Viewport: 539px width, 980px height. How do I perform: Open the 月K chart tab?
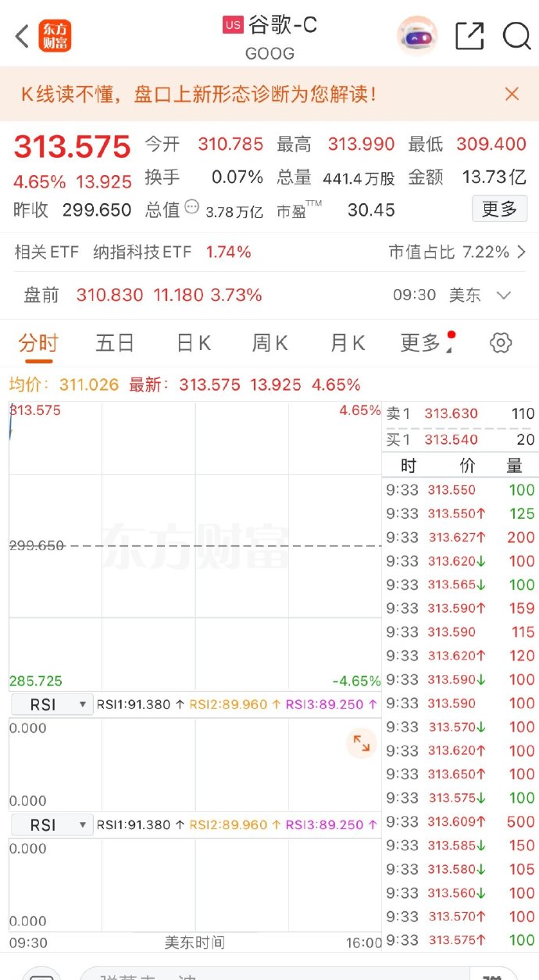346,342
